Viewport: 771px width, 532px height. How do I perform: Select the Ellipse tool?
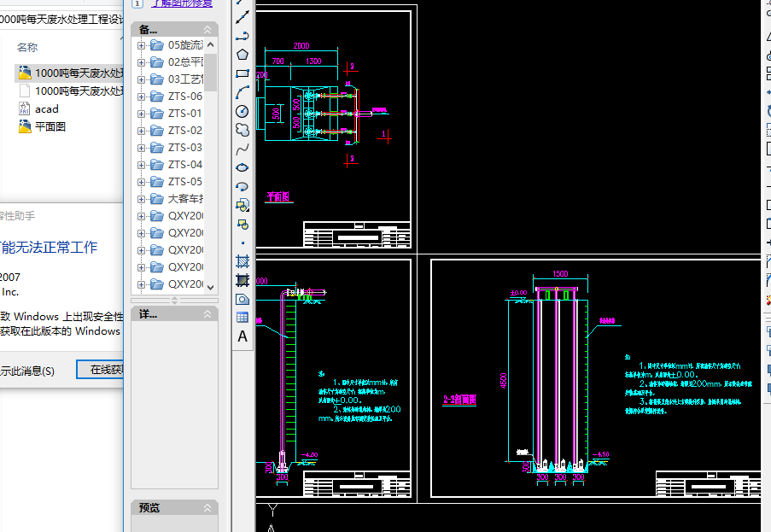coord(242,167)
